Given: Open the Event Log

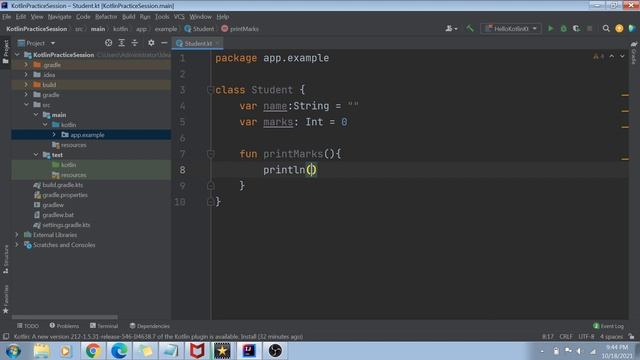Looking at the screenshot, I should click(x=609, y=326).
